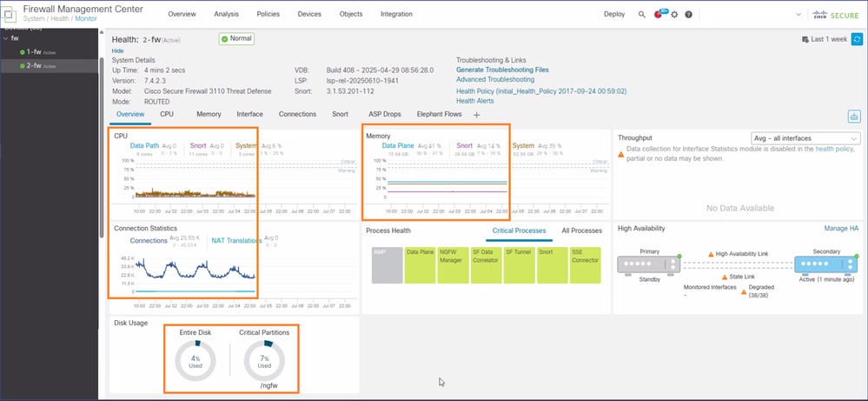Toggle System series in Memory legend
Viewport: 868px width, 401px height.
point(523,145)
